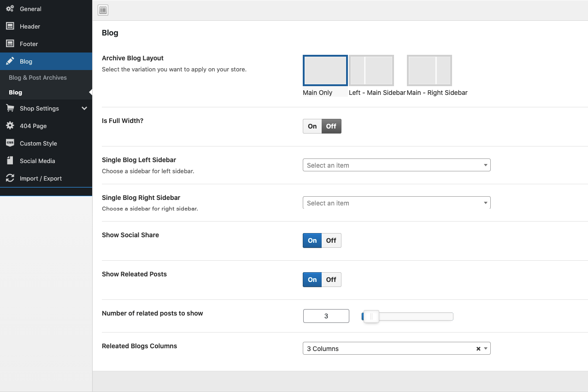Screen dimensions: 588x392
Task: Click the Custom Style CSS icon
Action: pyautogui.click(x=10, y=143)
